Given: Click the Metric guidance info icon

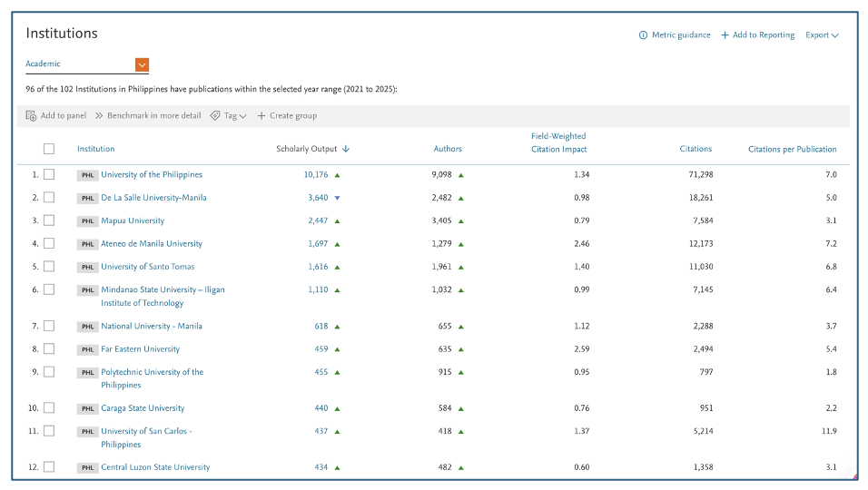Looking at the screenshot, I should coord(643,35).
